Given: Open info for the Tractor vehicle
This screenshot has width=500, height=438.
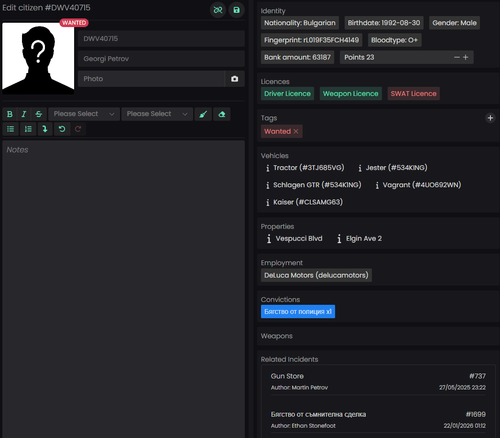Looking at the screenshot, I should [268, 168].
